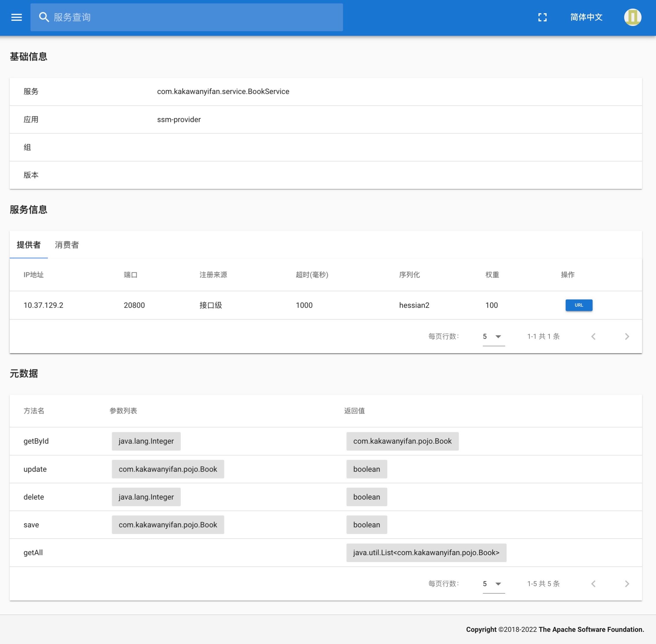Click the java.lang.Integer chip for getById
The width and height of the screenshot is (656, 644).
tap(146, 441)
